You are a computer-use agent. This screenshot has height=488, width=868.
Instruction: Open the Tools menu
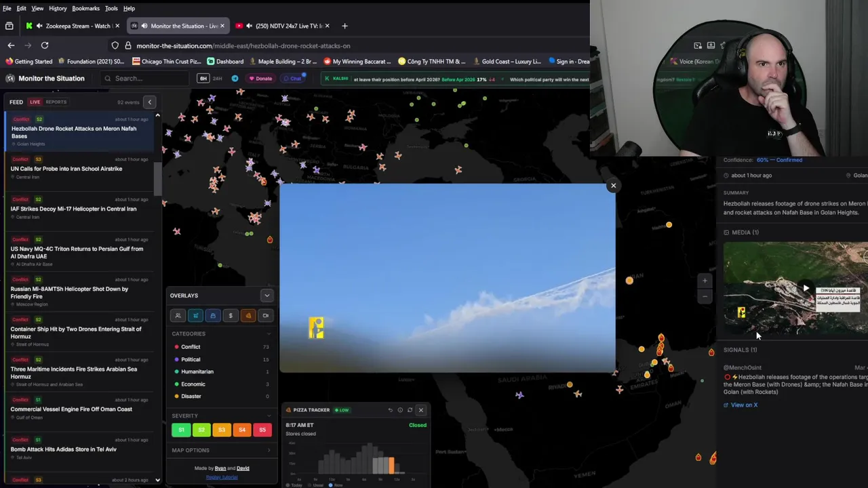111,8
